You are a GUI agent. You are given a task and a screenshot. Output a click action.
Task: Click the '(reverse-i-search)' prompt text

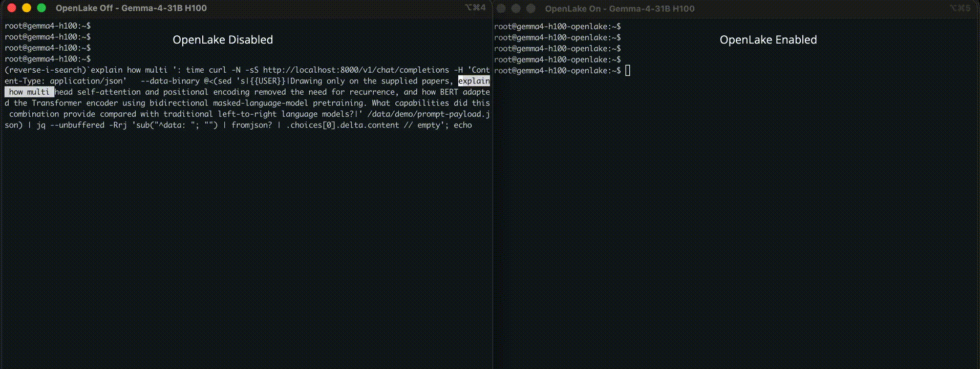45,70
